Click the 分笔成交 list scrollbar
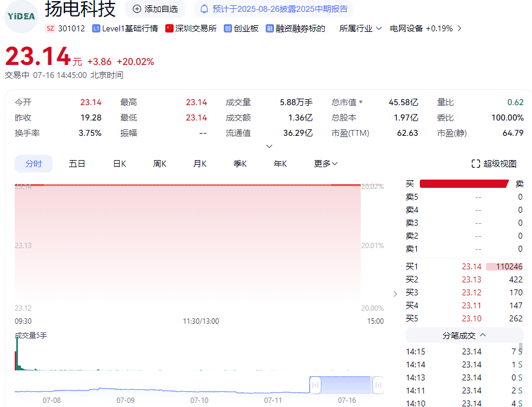The image size is (532, 407). [x=521, y=348]
